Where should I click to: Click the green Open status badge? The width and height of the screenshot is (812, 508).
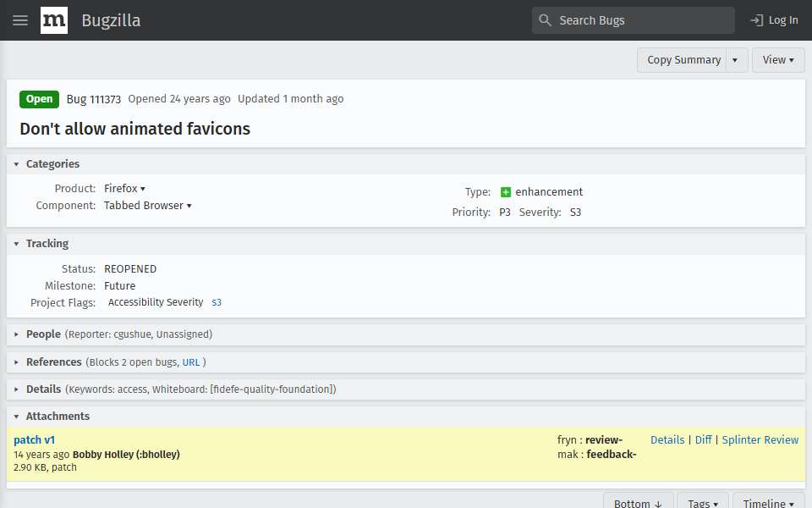pyautogui.click(x=40, y=99)
